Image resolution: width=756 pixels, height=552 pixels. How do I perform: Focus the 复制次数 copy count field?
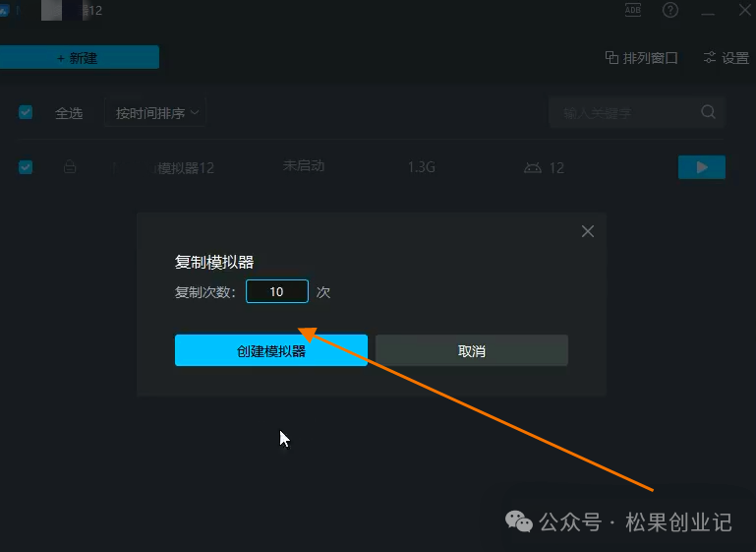(x=276, y=291)
